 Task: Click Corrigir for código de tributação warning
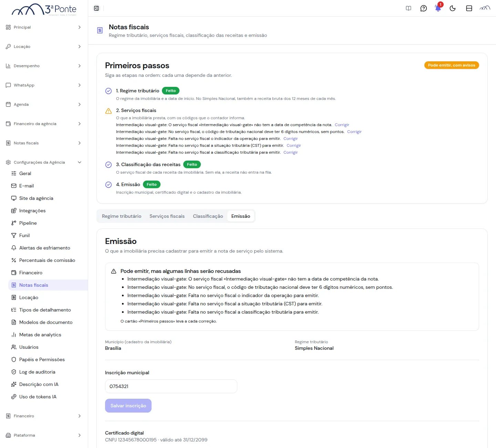[354, 132]
